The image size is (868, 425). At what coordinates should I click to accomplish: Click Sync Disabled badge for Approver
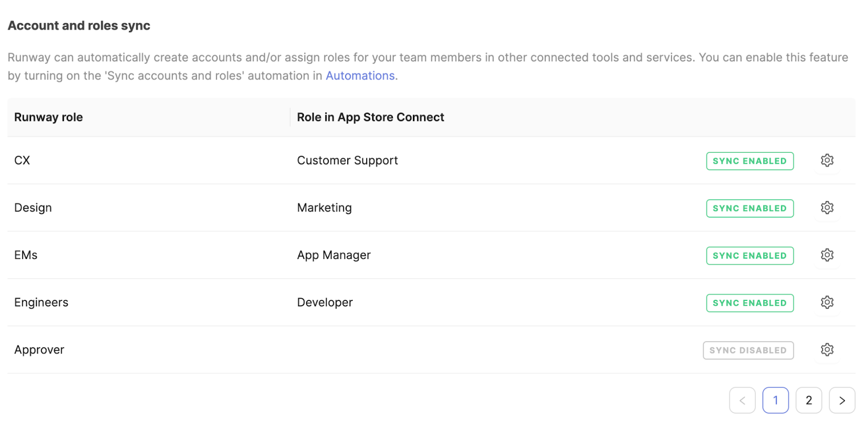point(748,350)
